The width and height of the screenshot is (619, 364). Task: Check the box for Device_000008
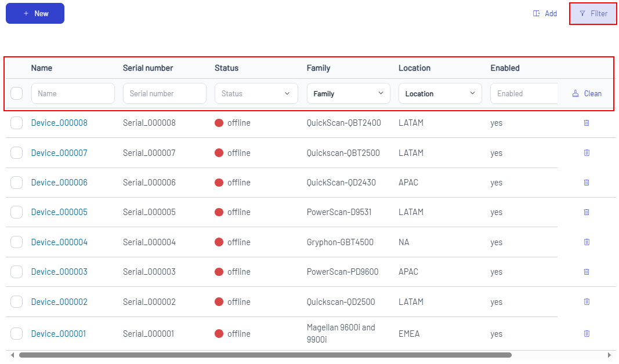[17, 123]
